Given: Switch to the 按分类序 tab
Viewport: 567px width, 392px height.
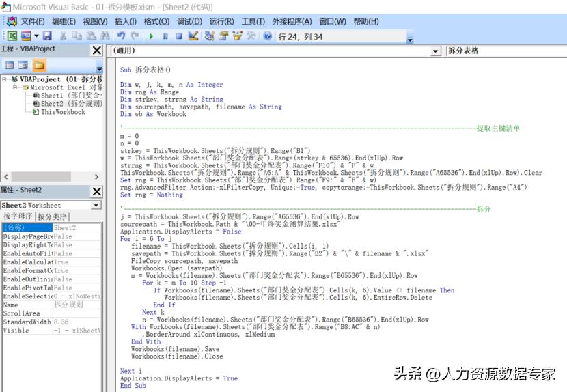Looking at the screenshot, I should (x=52, y=216).
